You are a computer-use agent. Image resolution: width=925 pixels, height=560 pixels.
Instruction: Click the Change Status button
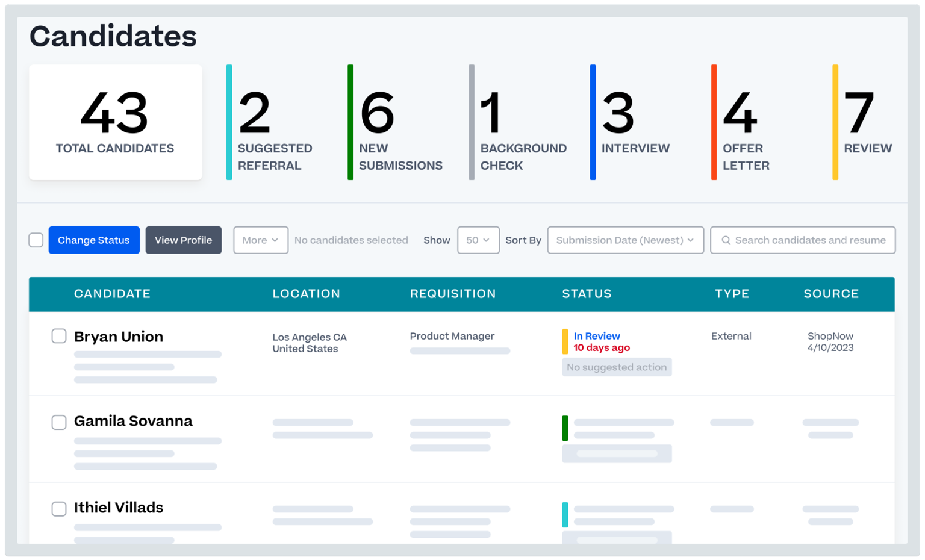tap(94, 240)
